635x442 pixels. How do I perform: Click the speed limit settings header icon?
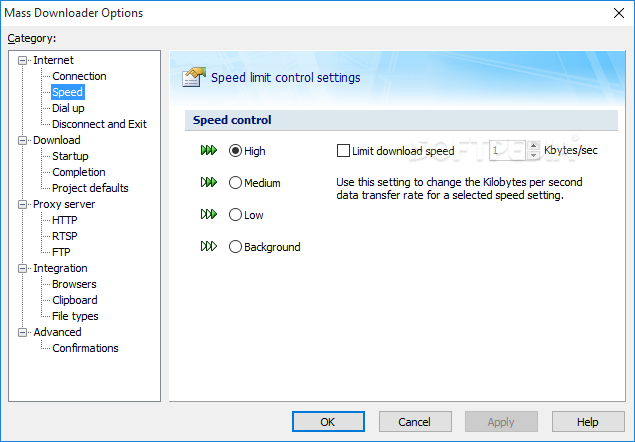(x=195, y=77)
